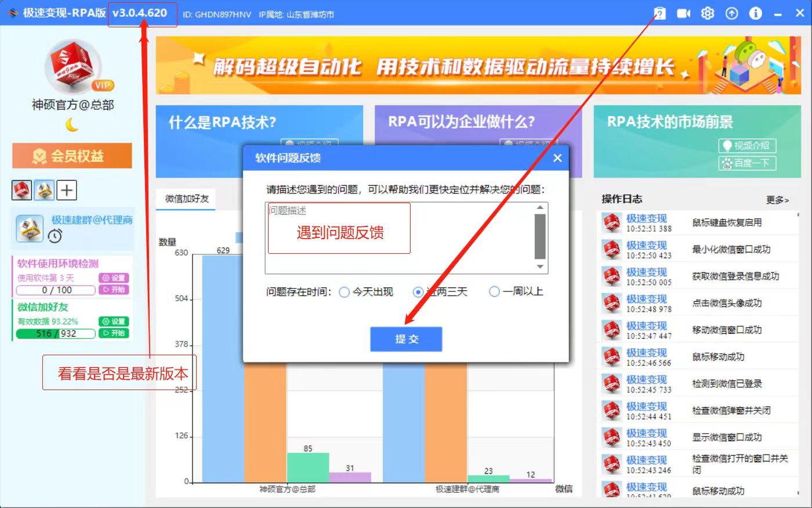The image size is (812, 508).
Task: Click the purple chart bar labeled 31
Action: click(x=350, y=477)
